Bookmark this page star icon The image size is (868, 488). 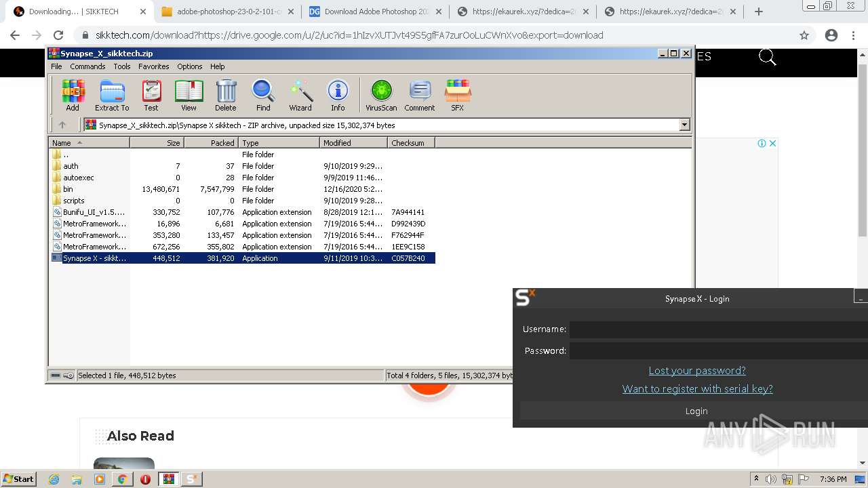(x=804, y=35)
